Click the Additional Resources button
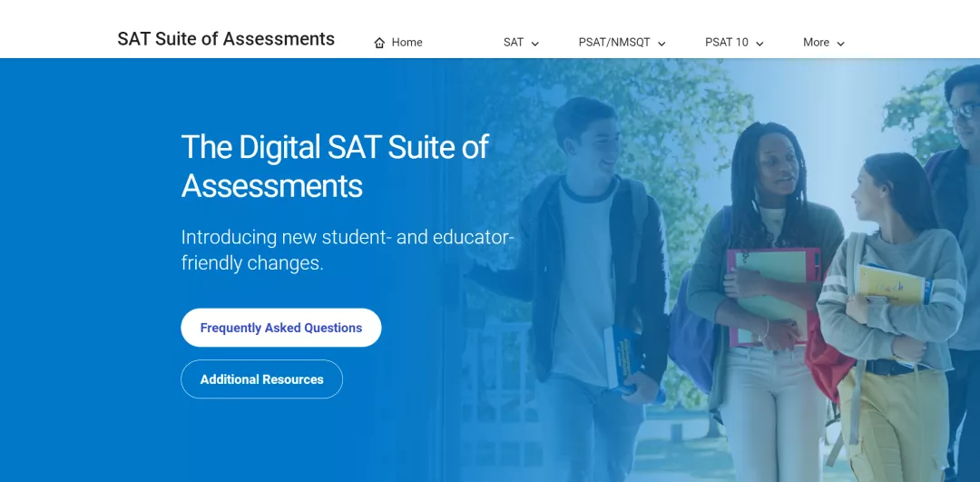980x482 pixels. click(262, 379)
